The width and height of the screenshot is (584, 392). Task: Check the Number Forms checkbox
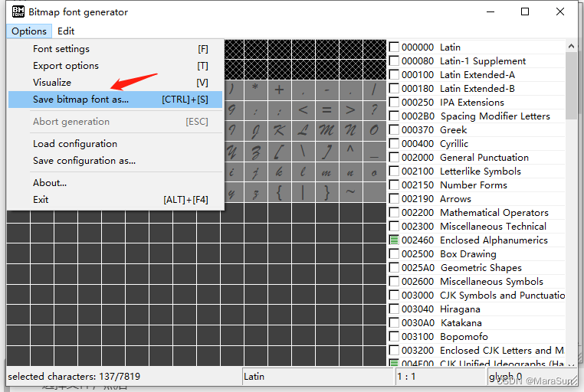394,185
